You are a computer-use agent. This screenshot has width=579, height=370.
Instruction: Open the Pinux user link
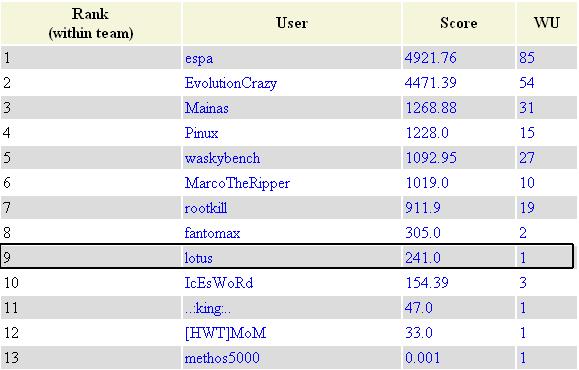coord(201,133)
